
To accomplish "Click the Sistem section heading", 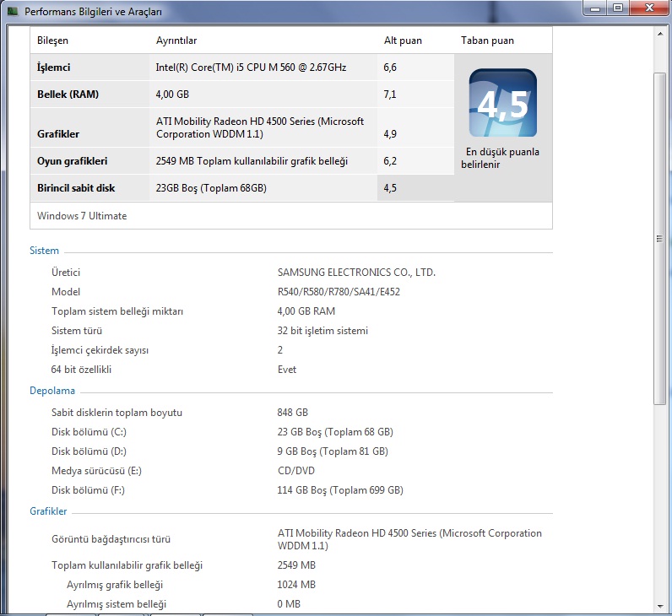I will point(44,251).
